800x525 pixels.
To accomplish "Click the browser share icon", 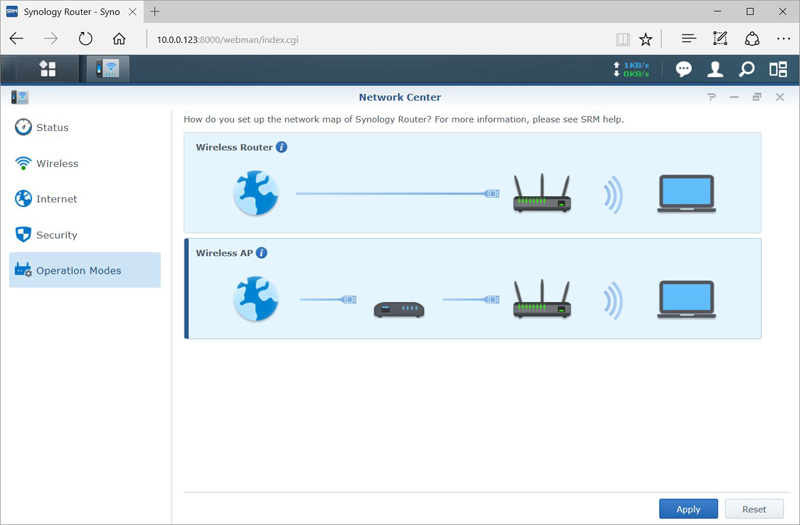I will coord(752,39).
